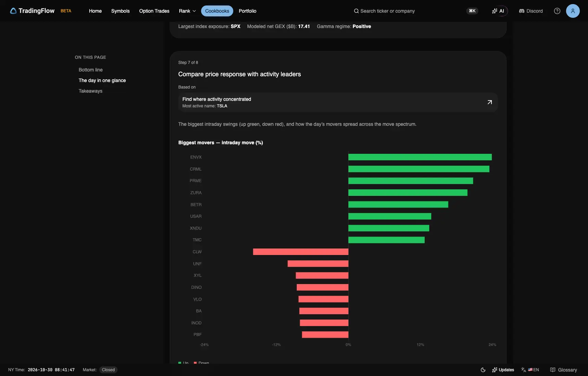588x376 pixels.
Task: Click the ZURA ticker label
Action: (x=196, y=193)
